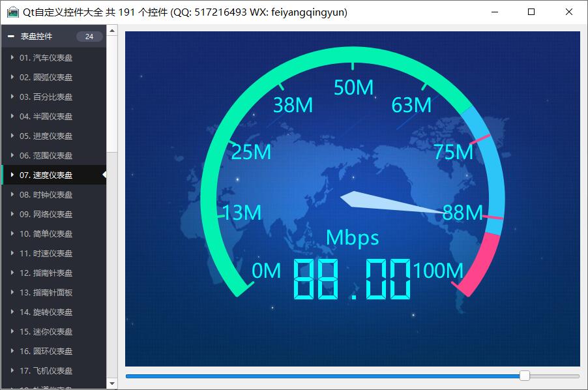Show the 08. 时钟仪表盘 widget
The image size is (588, 390).
click(46, 194)
